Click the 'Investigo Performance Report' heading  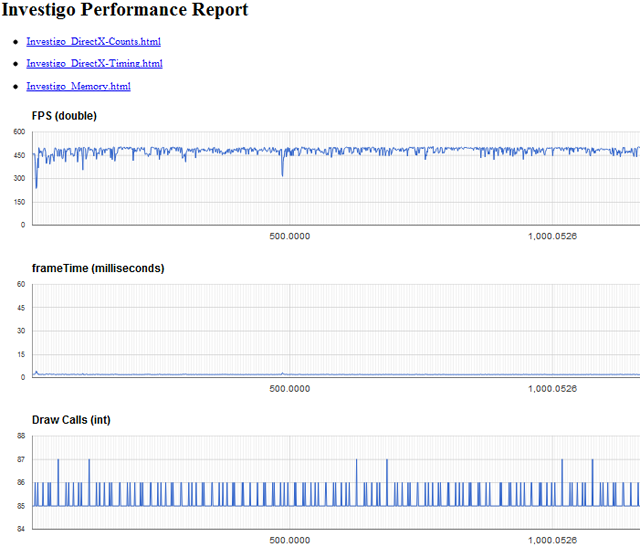click(x=125, y=9)
